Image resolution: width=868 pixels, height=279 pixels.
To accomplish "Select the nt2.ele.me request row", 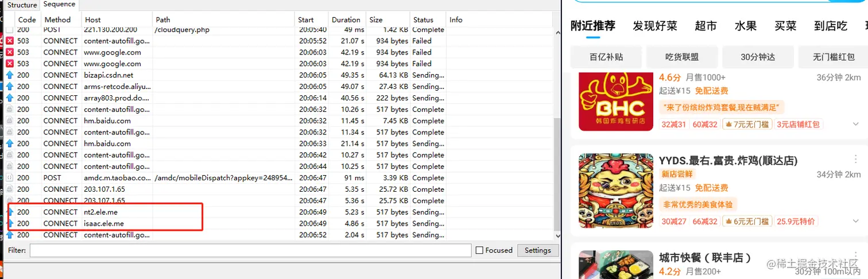I will (x=279, y=212).
